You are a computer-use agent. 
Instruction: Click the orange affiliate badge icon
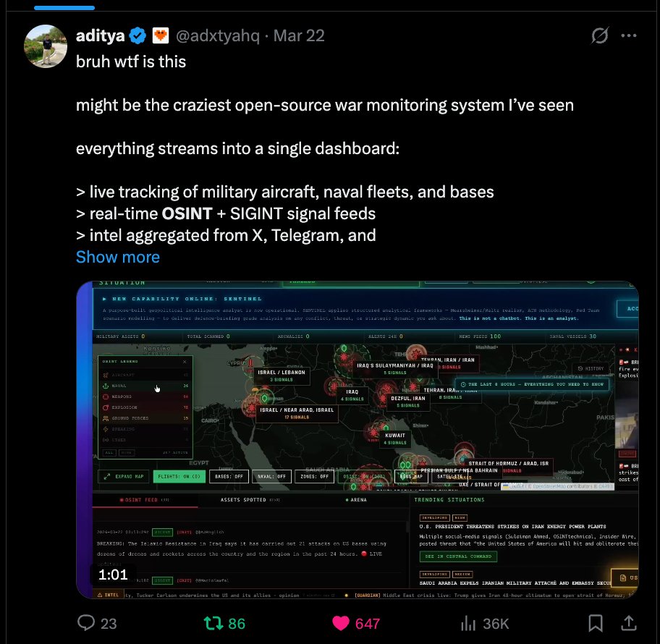coord(161,35)
